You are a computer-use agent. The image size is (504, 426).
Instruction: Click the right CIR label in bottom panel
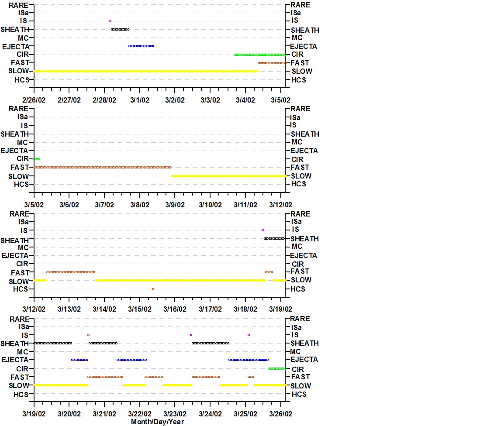click(298, 369)
